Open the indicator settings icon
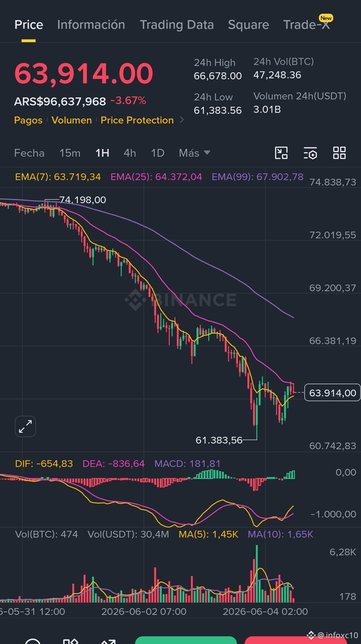 pos(310,153)
